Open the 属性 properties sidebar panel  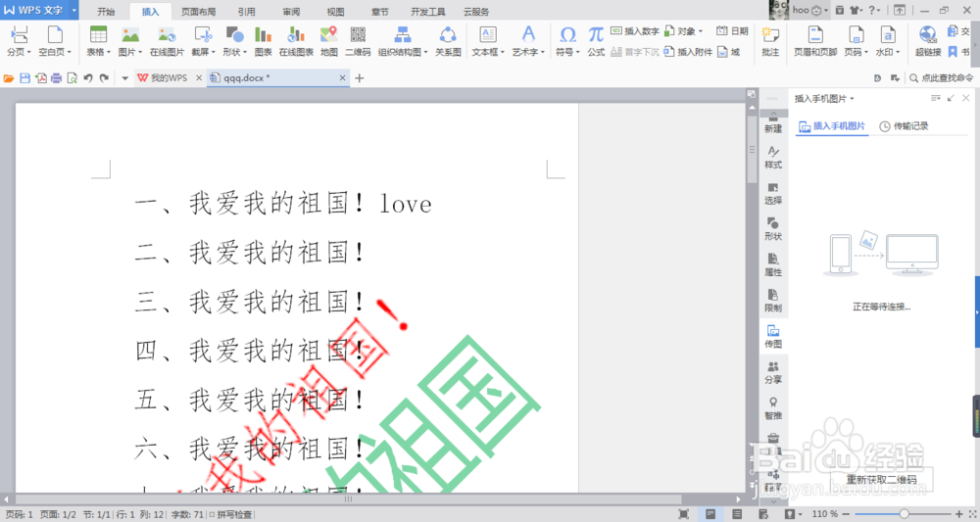[x=773, y=264]
